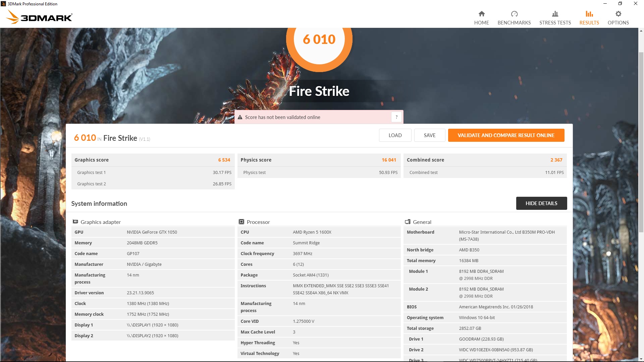Click the System information heading
This screenshot has width=644, height=362.
click(99, 204)
